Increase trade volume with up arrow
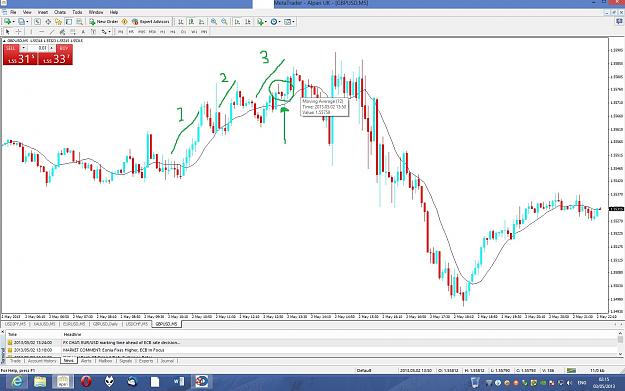 tap(51, 48)
